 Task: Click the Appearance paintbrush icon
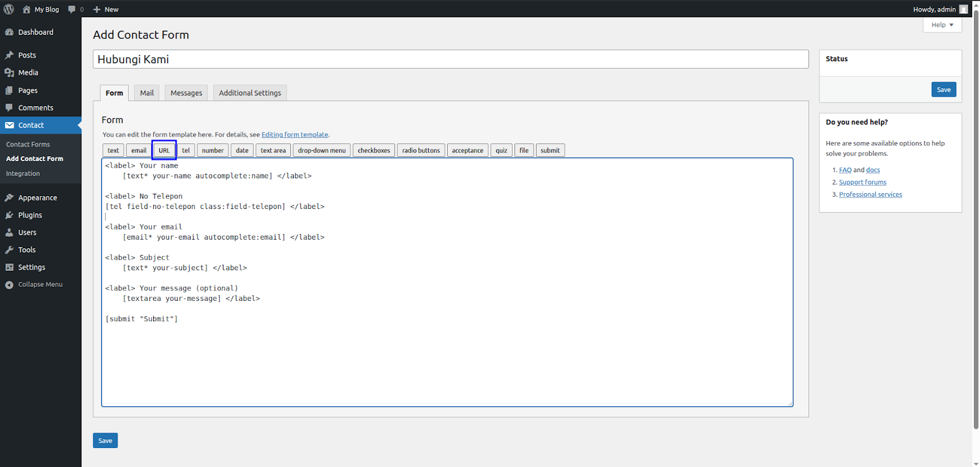pyautogui.click(x=9, y=198)
